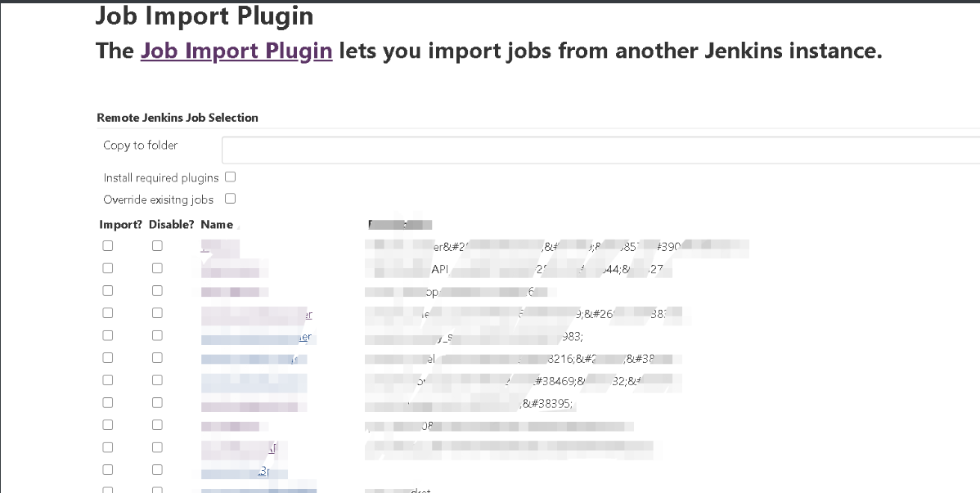The width and height of the screenshot is (980, 493).
Task: Toggle Override existing jobs checkbox
Action: 230,198
